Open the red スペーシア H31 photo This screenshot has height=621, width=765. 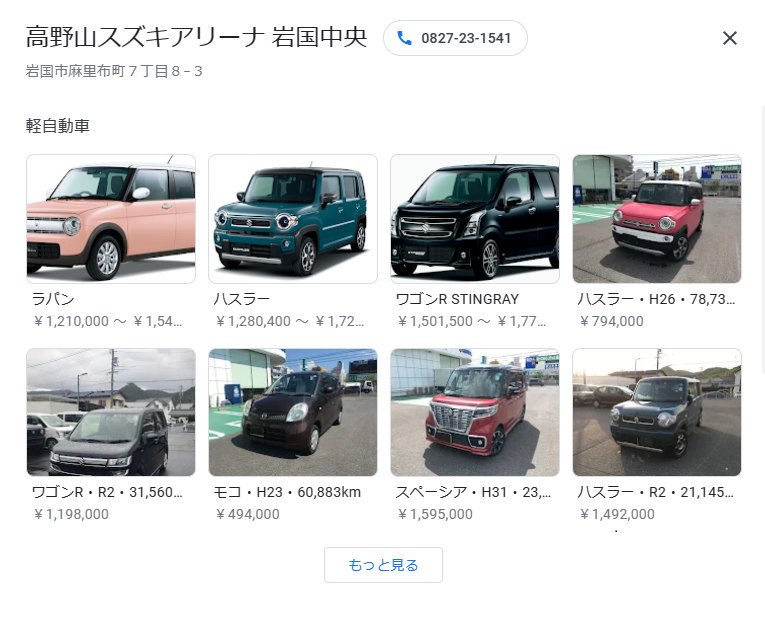(475, 412)
